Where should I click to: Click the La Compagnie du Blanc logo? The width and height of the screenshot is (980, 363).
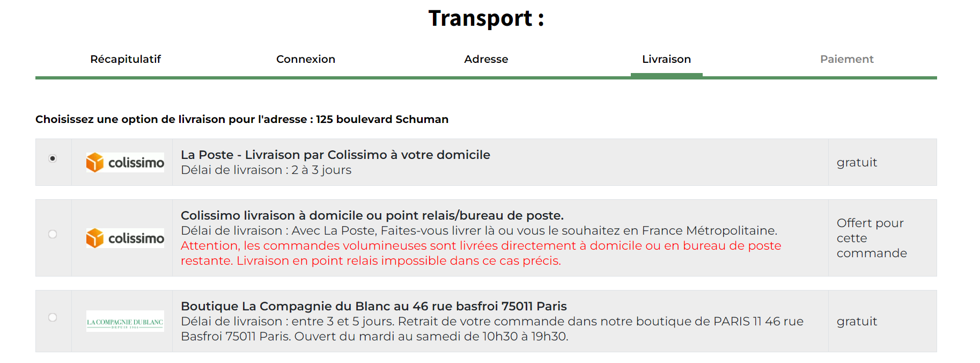click(125, 322)
